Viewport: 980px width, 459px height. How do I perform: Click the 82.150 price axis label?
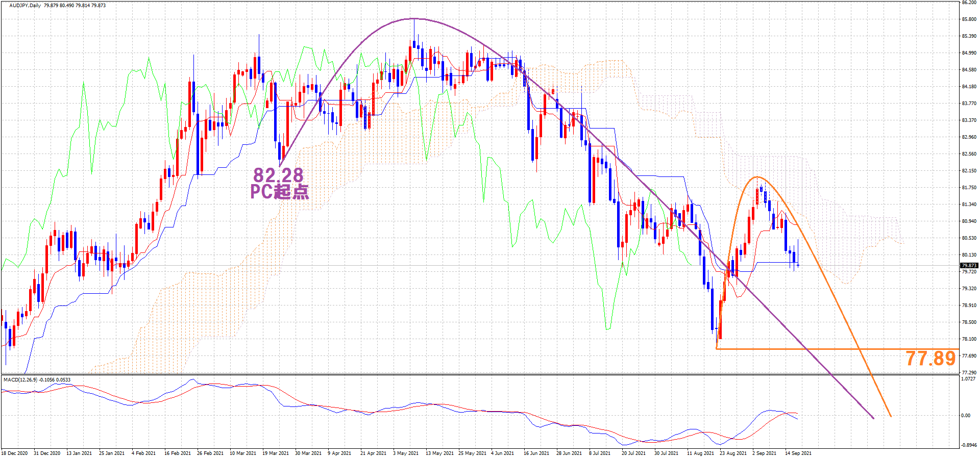969,171
